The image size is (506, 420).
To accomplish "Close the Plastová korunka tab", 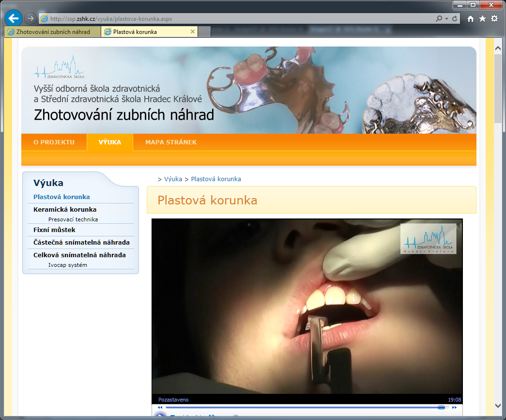I will coord(192,32).
